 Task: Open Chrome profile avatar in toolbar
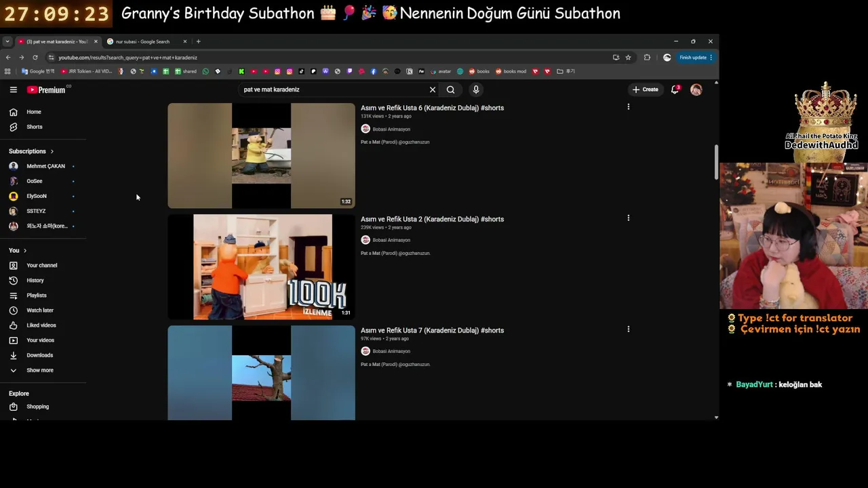[x=667, y=58]
